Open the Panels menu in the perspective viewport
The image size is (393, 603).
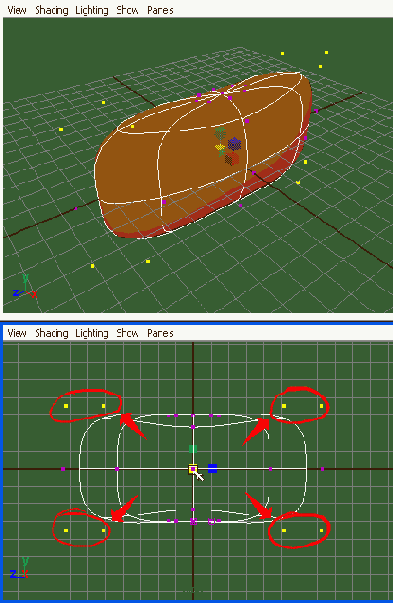[x=160, y=10]
